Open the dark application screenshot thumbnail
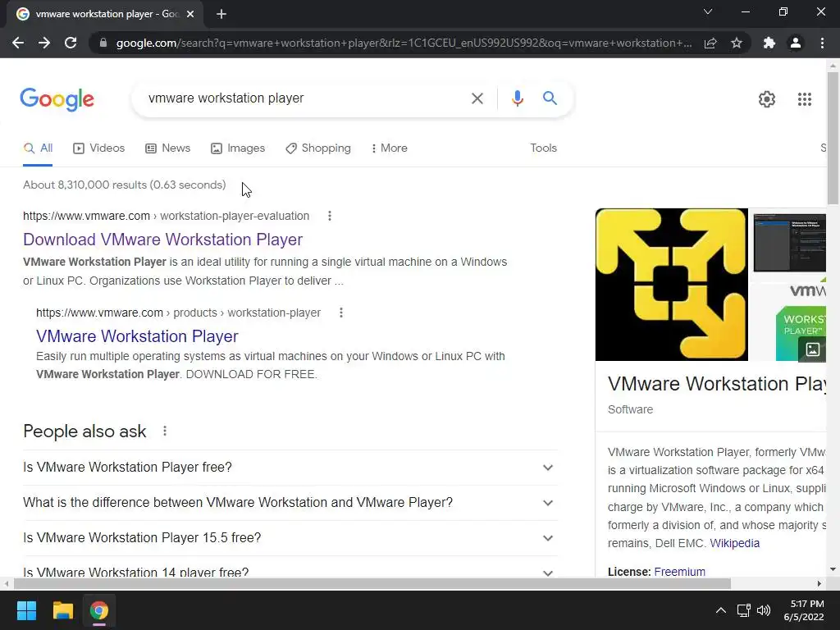 click(x=788, y=244)
